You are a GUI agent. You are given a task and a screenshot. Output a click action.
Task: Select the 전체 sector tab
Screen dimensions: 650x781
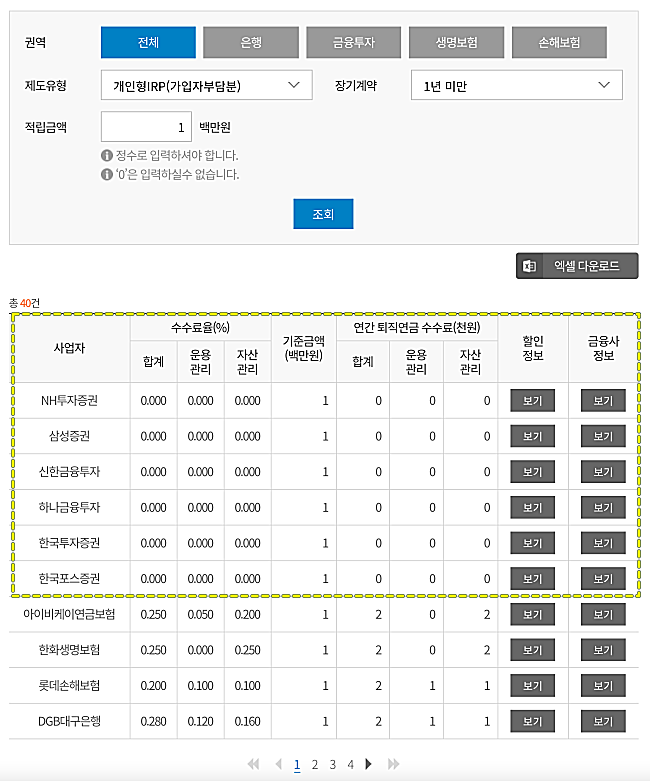pyautogui.click(x=148, y=43)
